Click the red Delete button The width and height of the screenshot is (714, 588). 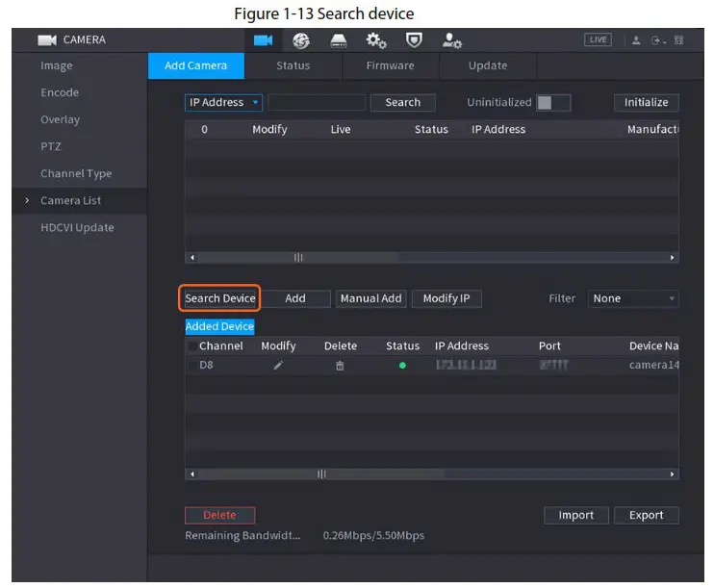point(220,515)
